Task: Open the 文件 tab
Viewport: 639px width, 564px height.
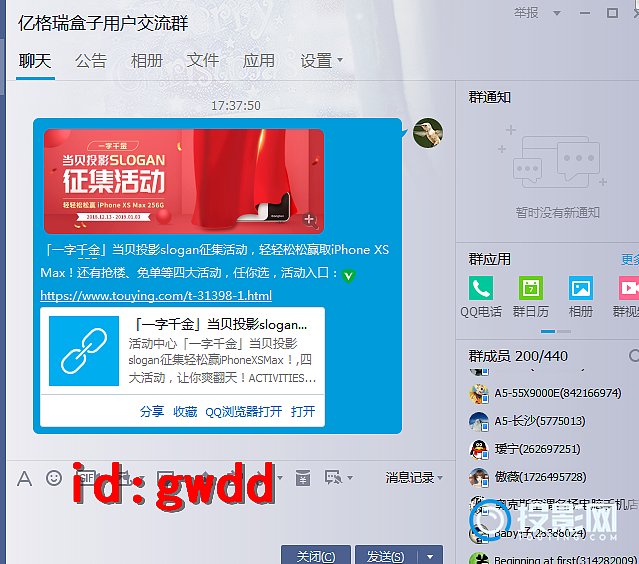Action: tap(203, 61)
